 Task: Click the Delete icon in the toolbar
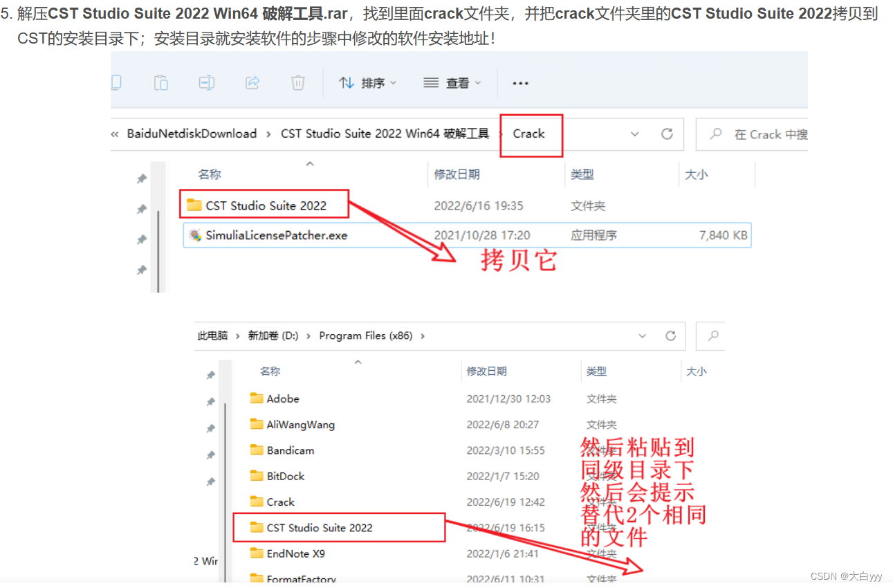tap(297, 82)
